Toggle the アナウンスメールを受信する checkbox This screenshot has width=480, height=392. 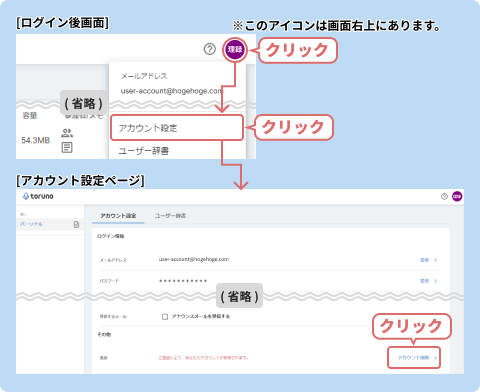coord(165,317)
